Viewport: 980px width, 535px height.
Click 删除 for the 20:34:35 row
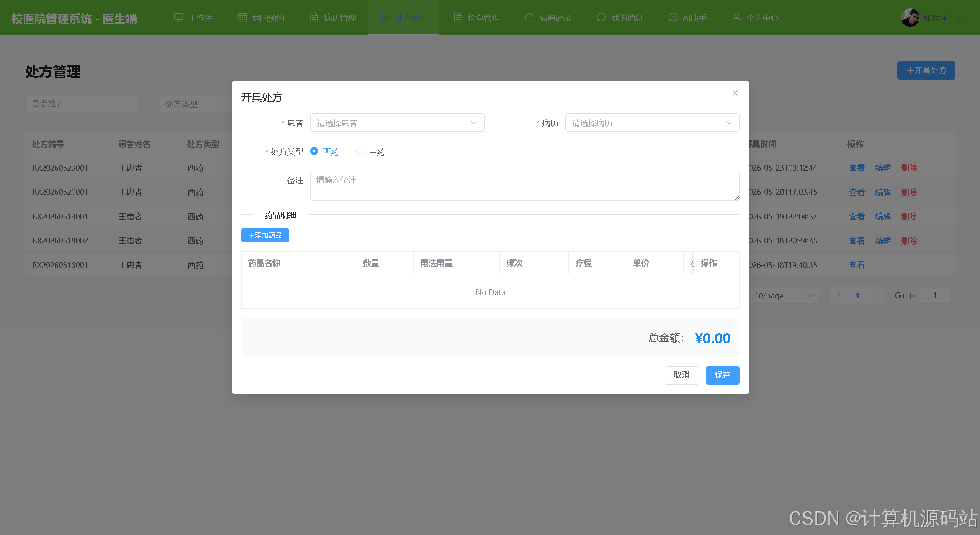909,241
